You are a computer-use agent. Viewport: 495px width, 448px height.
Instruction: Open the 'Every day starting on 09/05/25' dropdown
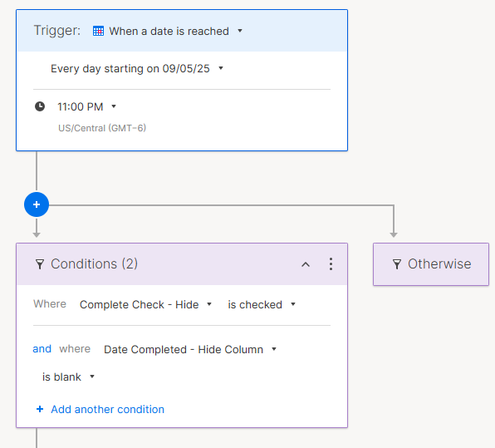click(137, 68)
